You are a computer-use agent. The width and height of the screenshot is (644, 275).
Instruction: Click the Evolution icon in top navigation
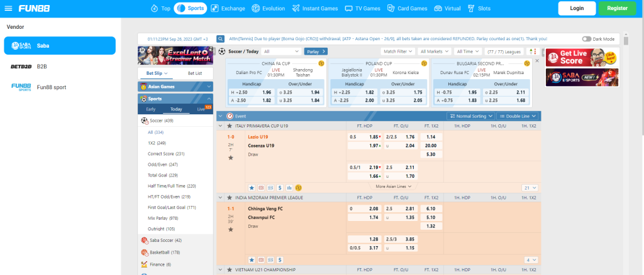[255, 9]
